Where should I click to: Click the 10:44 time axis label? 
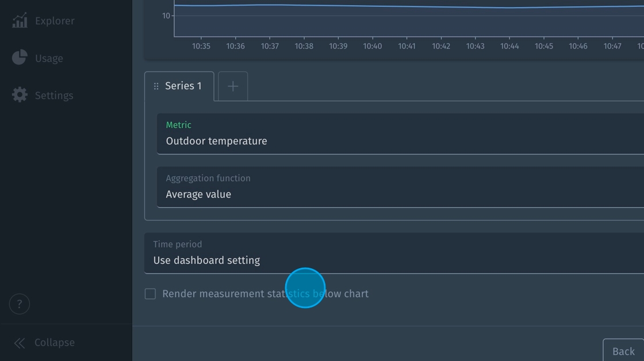[x=509, y=46]
